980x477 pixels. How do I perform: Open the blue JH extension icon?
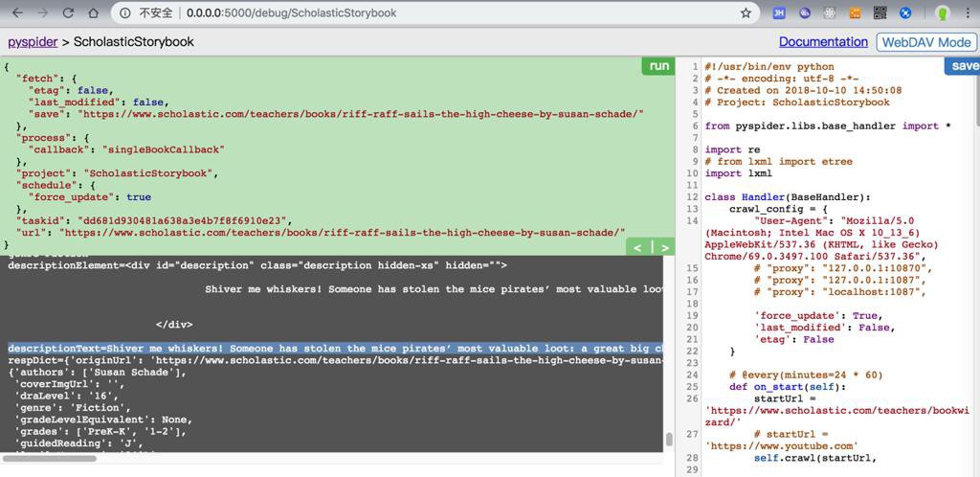779,12
